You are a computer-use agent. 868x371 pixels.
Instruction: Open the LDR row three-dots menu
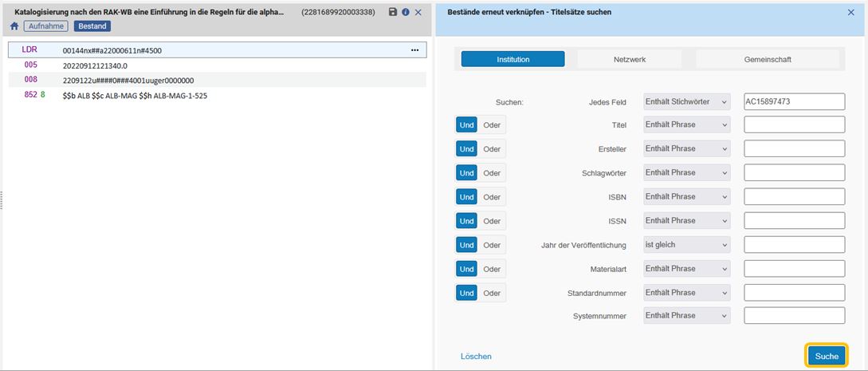click(x=414, y=50)
